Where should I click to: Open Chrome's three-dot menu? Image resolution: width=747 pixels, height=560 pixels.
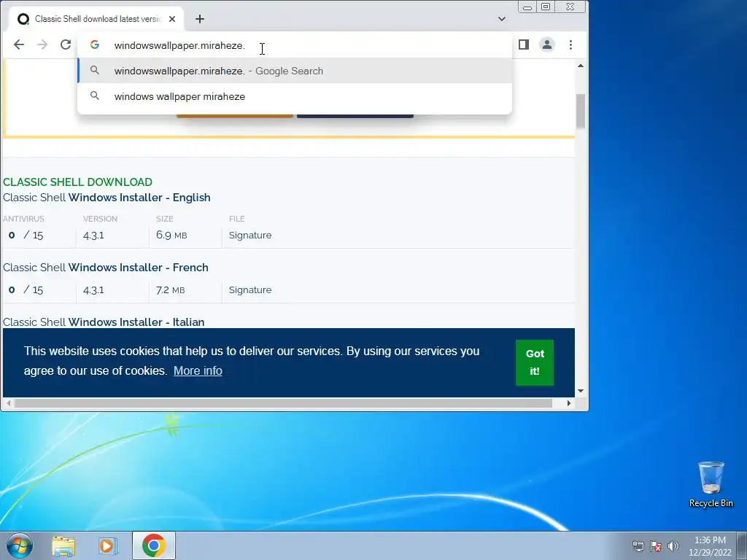[570, 44]
